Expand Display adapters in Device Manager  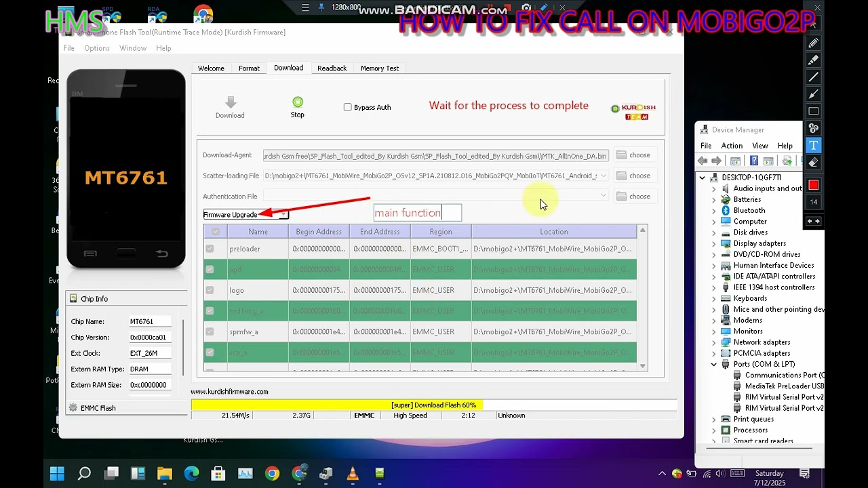713,243
